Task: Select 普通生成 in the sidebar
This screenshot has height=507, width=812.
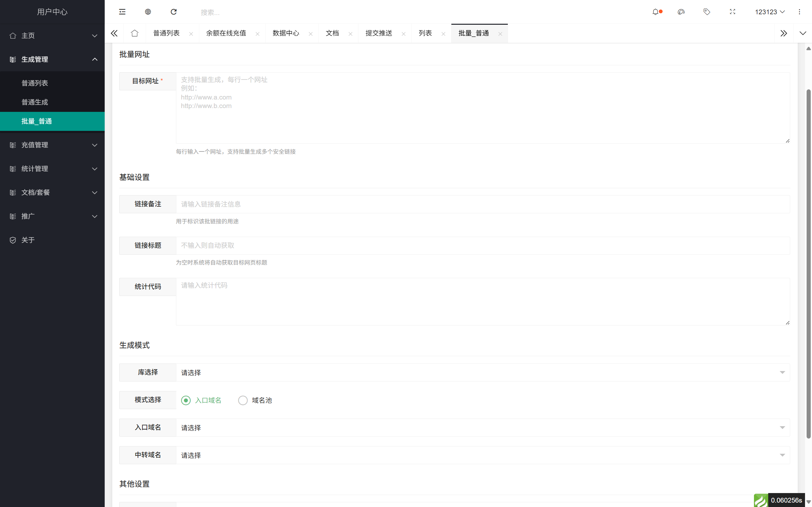Action: click(x=35, y=102)
